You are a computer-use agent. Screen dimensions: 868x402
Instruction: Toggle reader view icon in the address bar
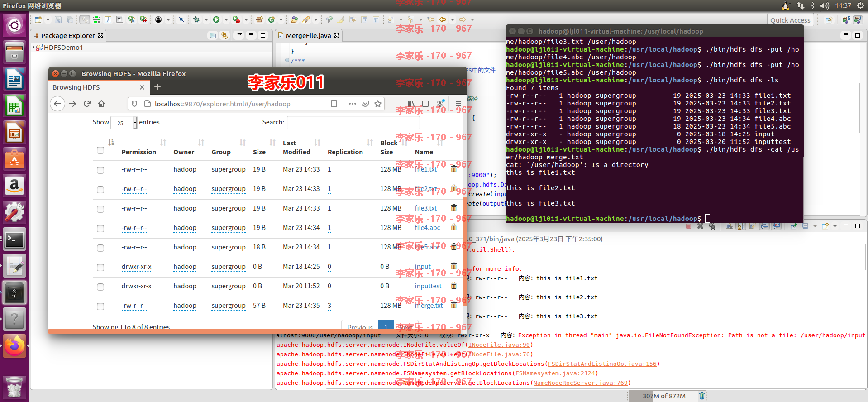[x=334, y=104]
